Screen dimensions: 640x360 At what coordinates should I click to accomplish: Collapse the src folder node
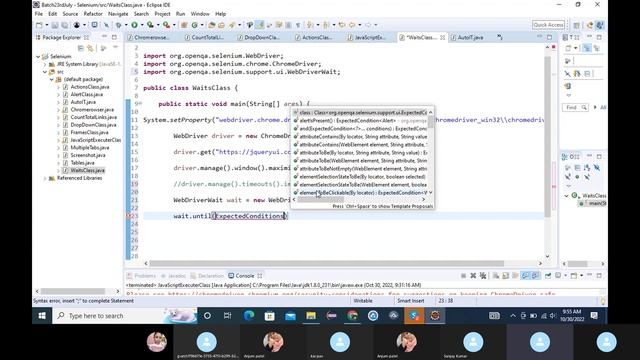tap(45, 72)
